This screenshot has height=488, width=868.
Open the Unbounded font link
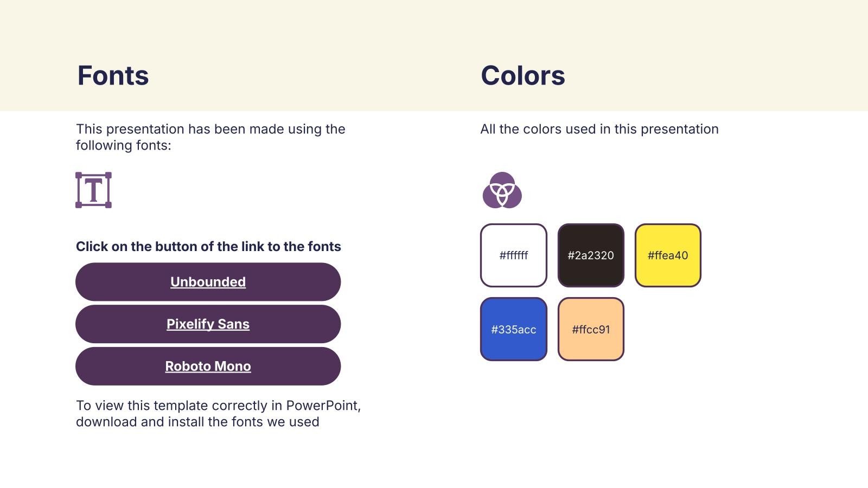[x=208, y=282]
